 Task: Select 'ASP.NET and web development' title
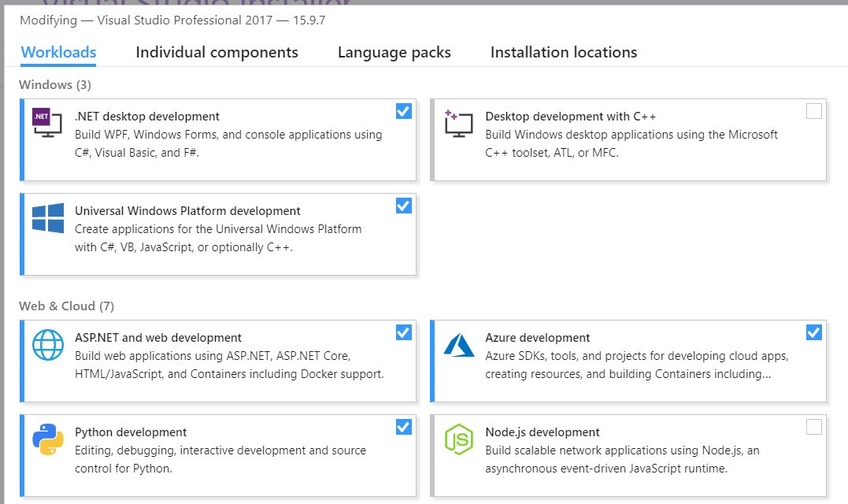(158, 337)
